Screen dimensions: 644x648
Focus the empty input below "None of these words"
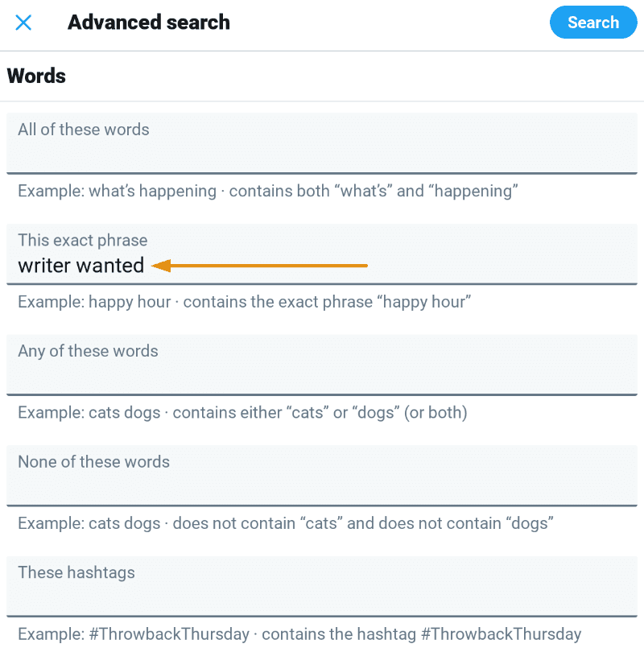pos(322,488)
